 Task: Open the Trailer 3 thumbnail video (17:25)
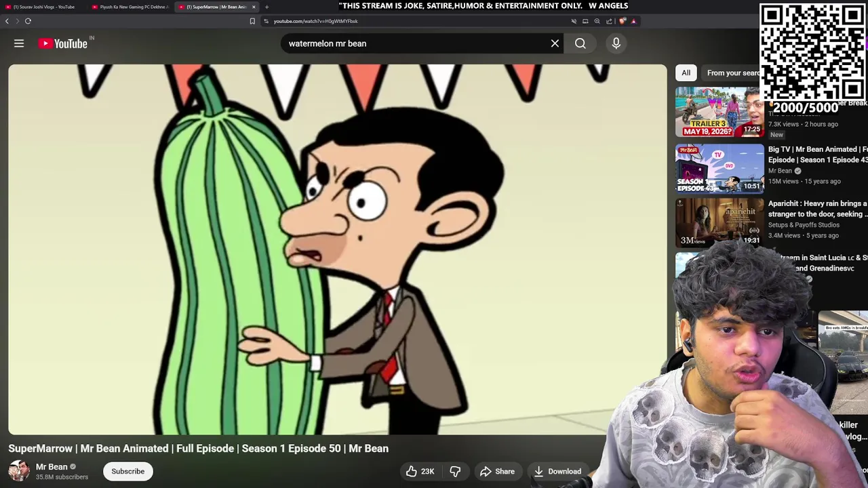point(719,112)
